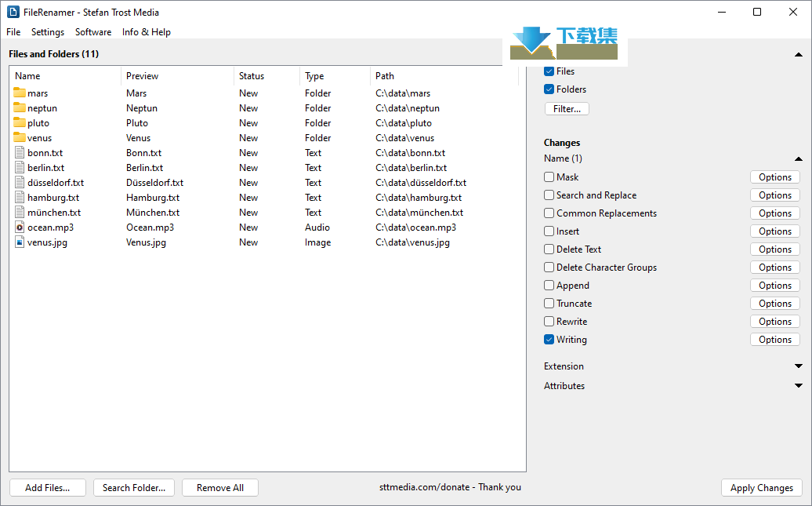Open the Filter... dialog button
Screen dimensions: 812x506
point(567,109)
